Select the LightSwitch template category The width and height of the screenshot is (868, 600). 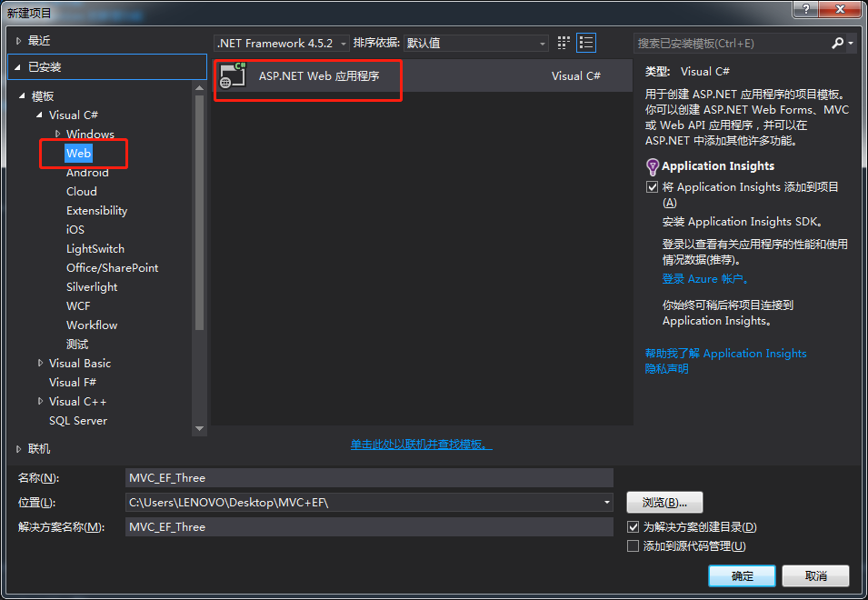click(x=95, y=248)
